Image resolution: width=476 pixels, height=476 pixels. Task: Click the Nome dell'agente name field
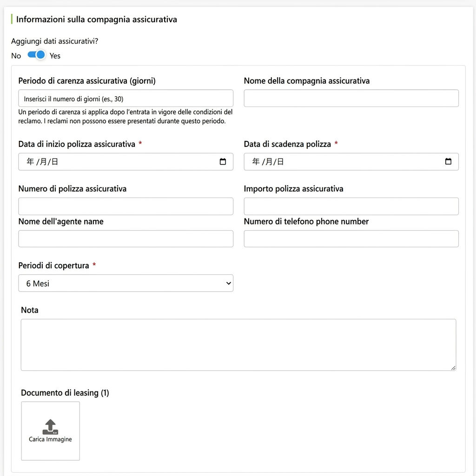click(126, 238)
